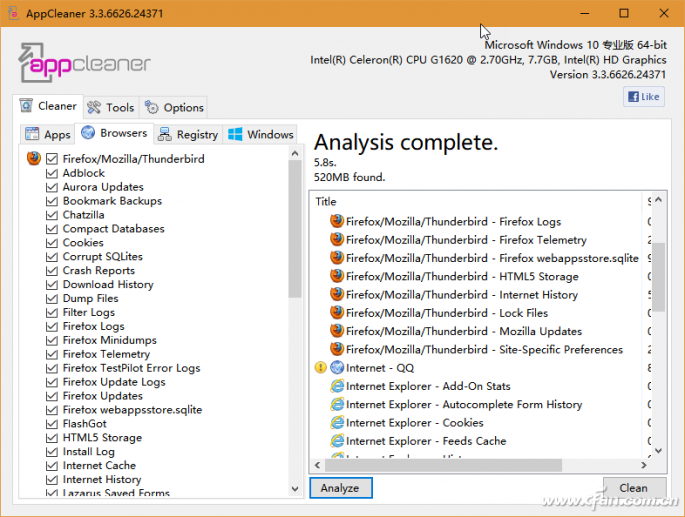685x517 pixels.
Task: Click the AppCleaner title bar app icon
Action: pos(13,13)
